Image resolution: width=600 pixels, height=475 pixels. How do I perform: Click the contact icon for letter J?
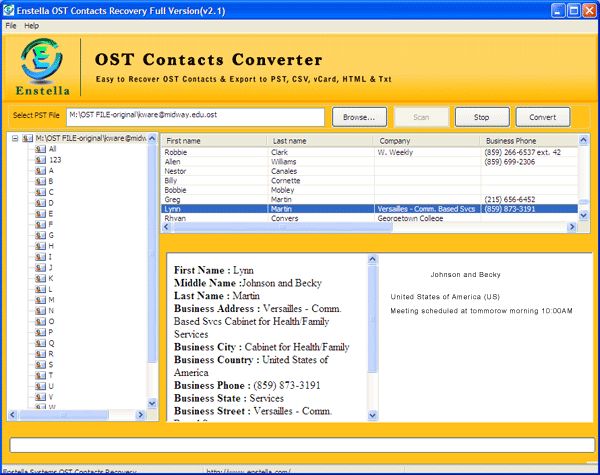40,268
